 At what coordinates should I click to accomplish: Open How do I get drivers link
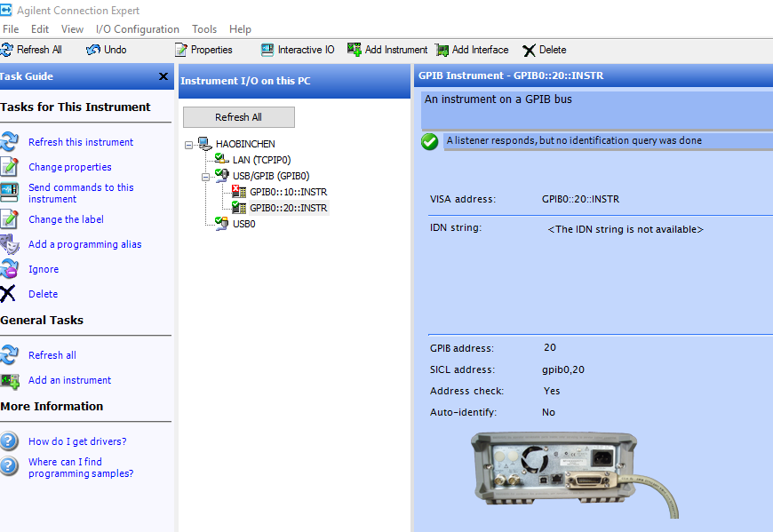pos(77,441)
